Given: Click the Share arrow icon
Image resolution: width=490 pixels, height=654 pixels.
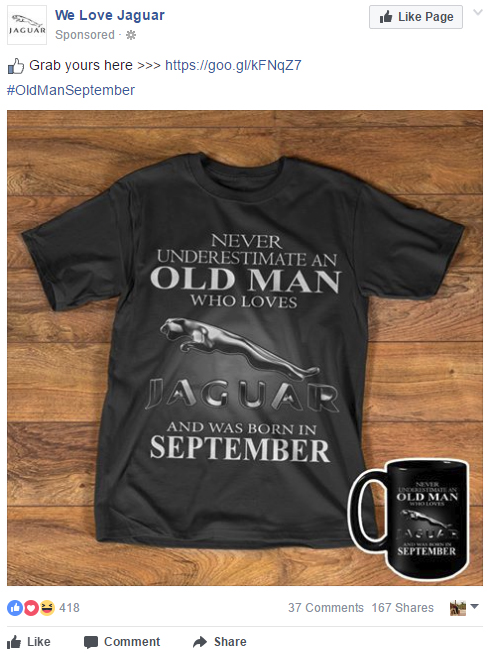Looking at the screenshot, I should tap(200, 641).
